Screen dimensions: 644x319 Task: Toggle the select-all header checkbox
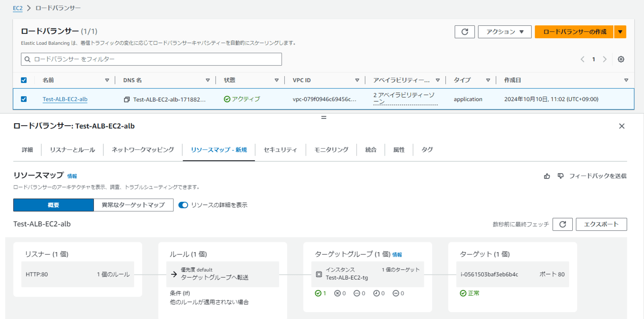tap(24, 80)
